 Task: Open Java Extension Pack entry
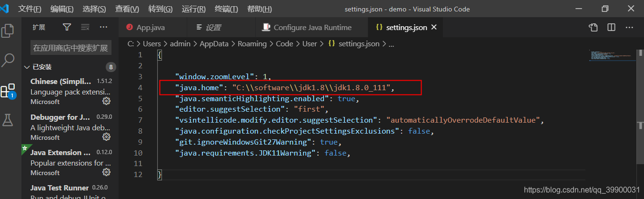pyautogui.click(x=70, y=162)
